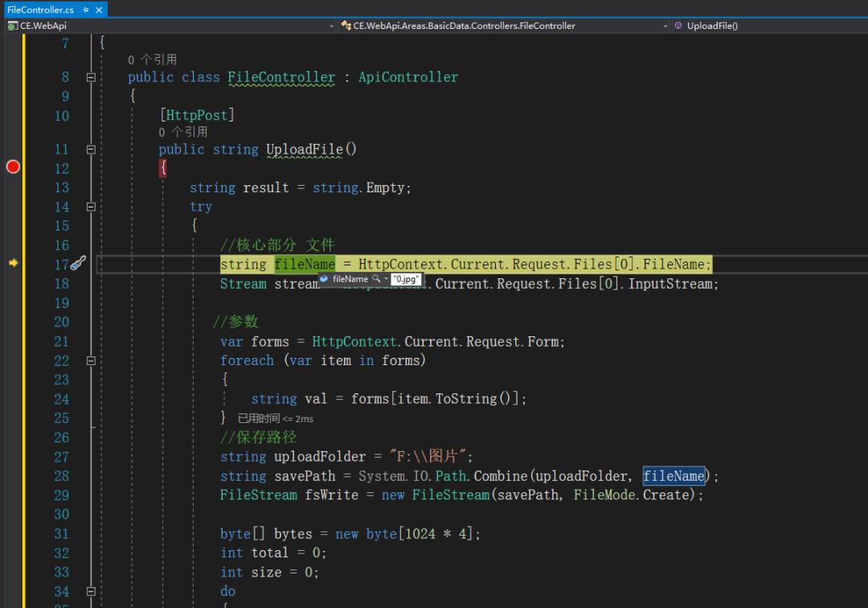868x608 pixels.
Task: Click the "0 个引用" link above FileController class
Action: click(152, 60)
